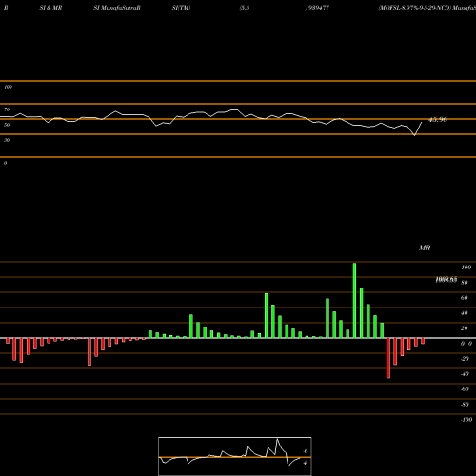The width and height of the screenshot is (476, 476).
Task: Click the '-40' label on the MR axis
Action: pos(465,374)
